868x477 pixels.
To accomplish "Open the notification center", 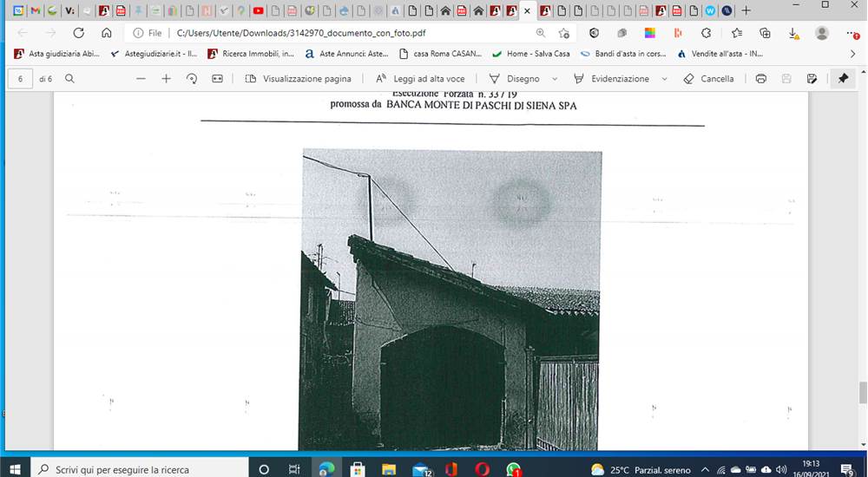I will 848,469.
